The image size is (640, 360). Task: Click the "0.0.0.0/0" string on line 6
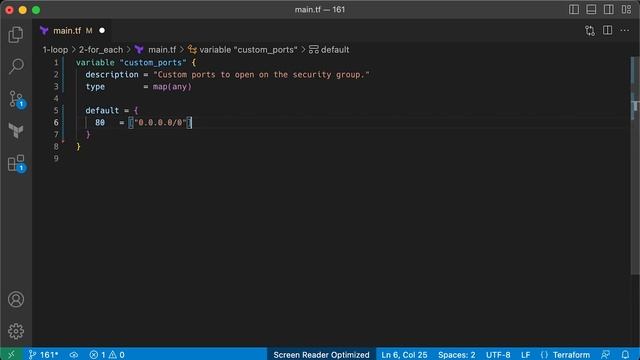160,122
